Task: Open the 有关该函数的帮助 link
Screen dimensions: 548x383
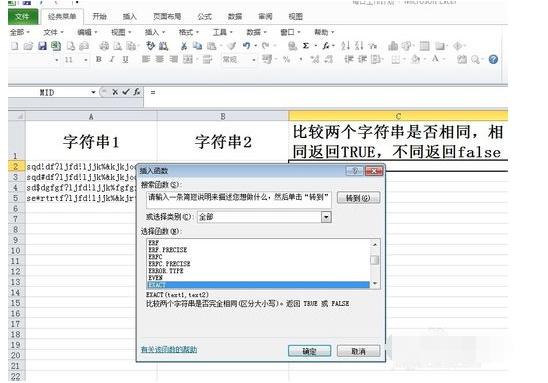Action: [x=169, y=349]
